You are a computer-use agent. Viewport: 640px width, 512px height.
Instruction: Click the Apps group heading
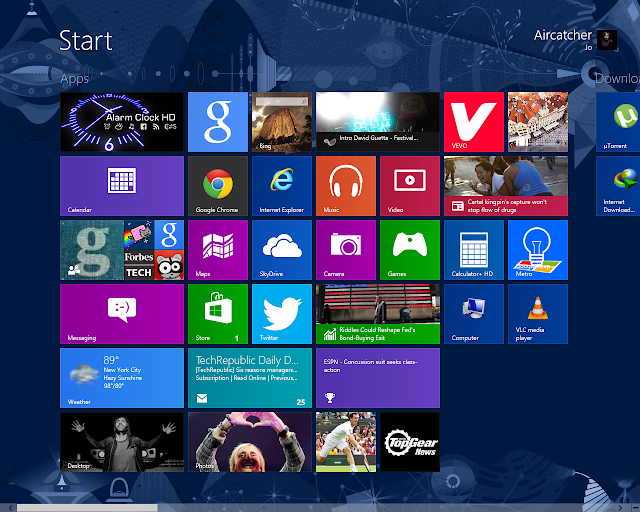coord(74,79)
